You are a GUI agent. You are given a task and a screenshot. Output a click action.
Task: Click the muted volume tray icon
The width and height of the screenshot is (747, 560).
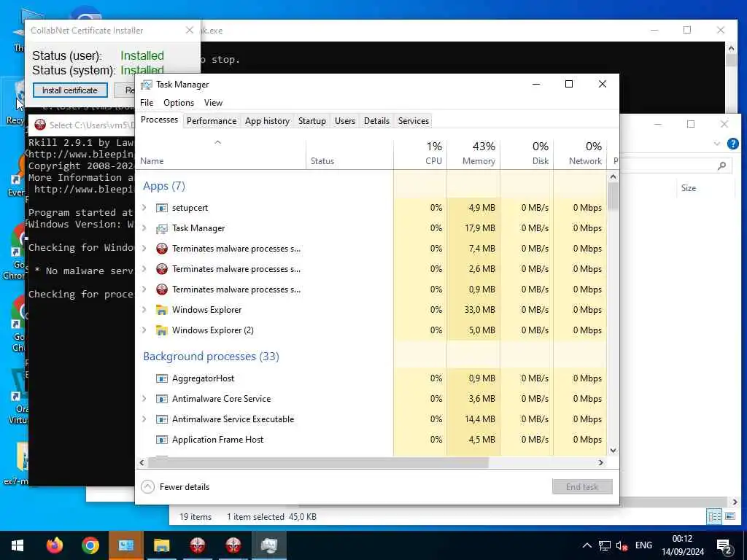(622, 545)
